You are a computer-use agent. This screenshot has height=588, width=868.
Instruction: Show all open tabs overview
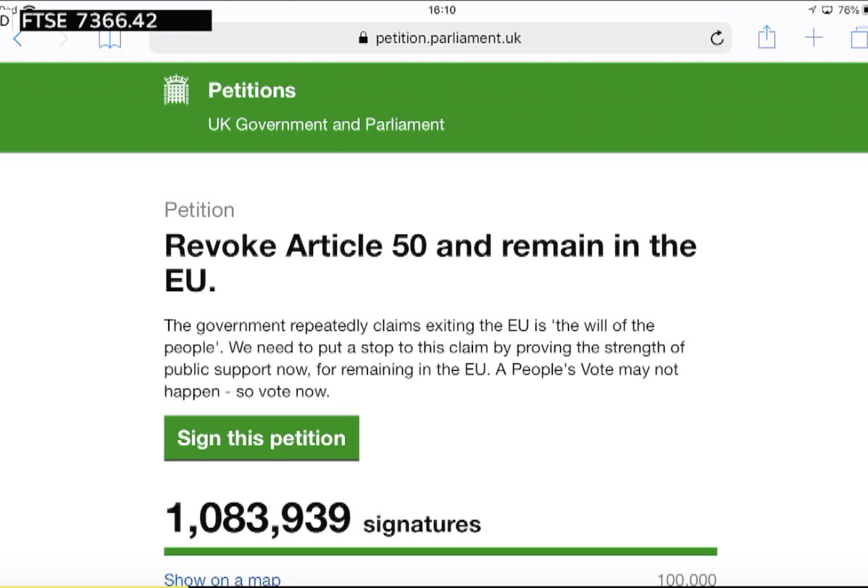point(859,38)
